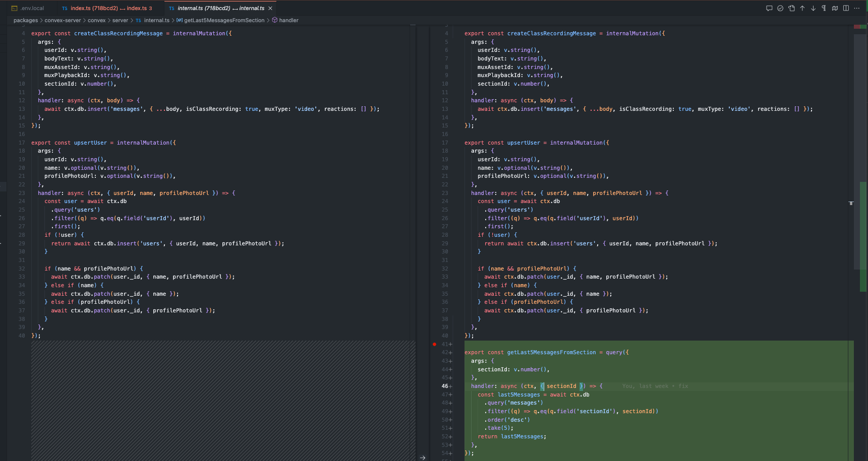Click '.take(5);' on line 51

[499, 428]
